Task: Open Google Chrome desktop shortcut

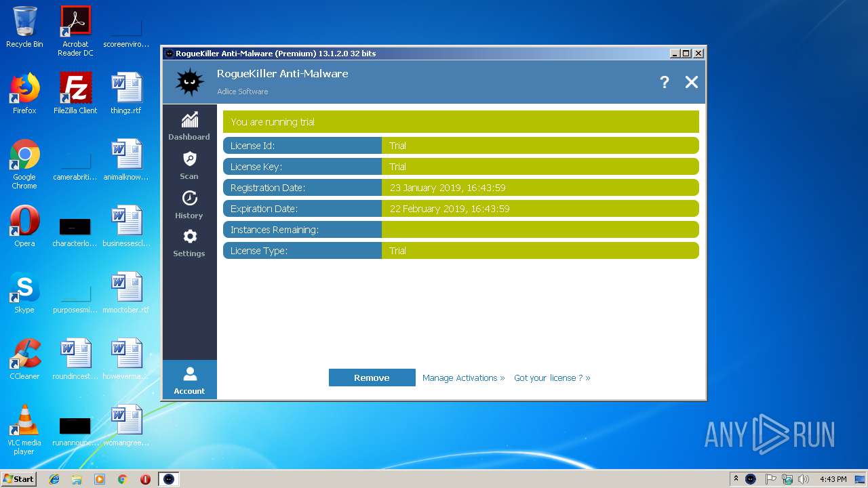Action: pos(24,164)
